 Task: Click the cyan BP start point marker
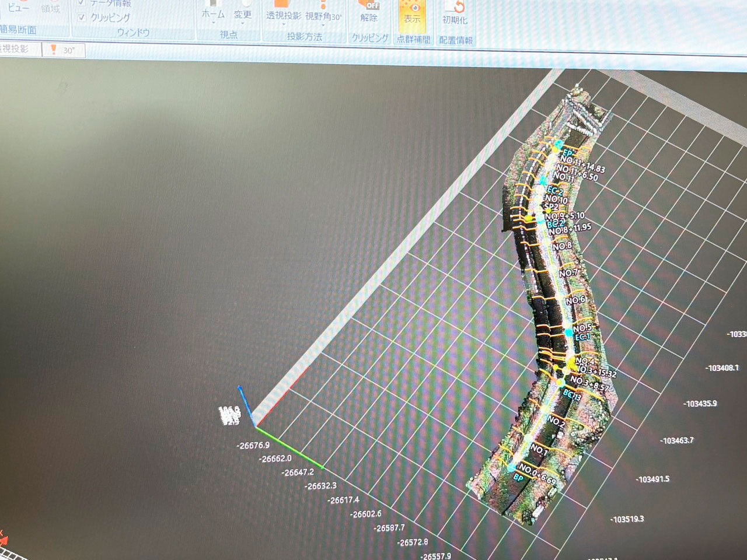pos(512,468)
